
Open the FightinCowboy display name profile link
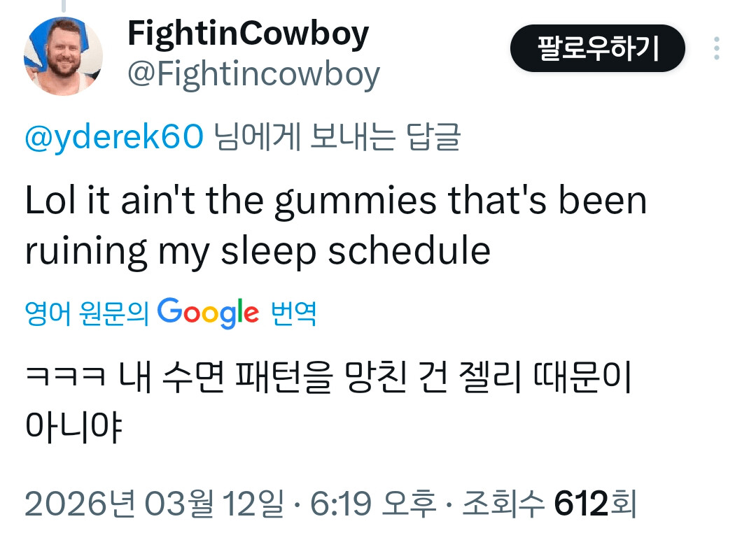[248, 33]
